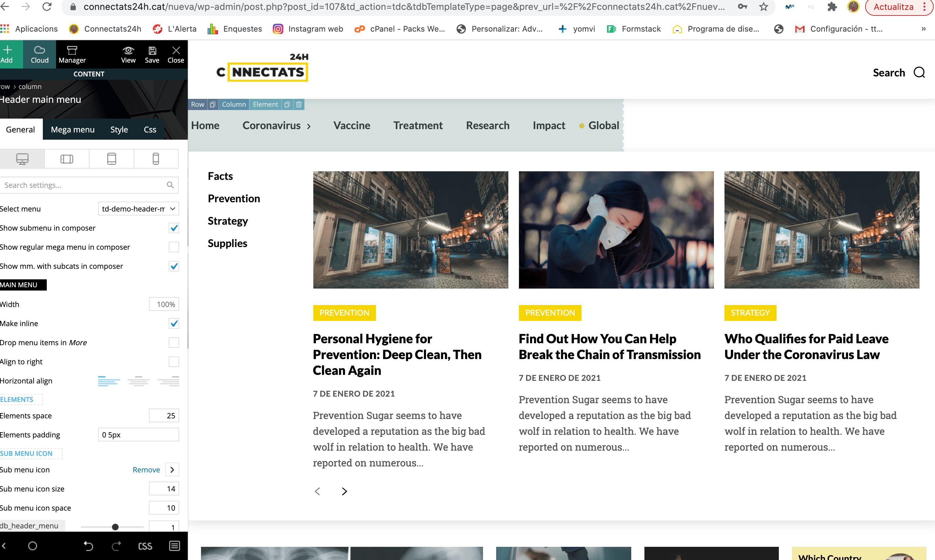Screen dimensions: 935x560
Task: Show more bookmarks with double chevron
Action: tap(923, 29)
